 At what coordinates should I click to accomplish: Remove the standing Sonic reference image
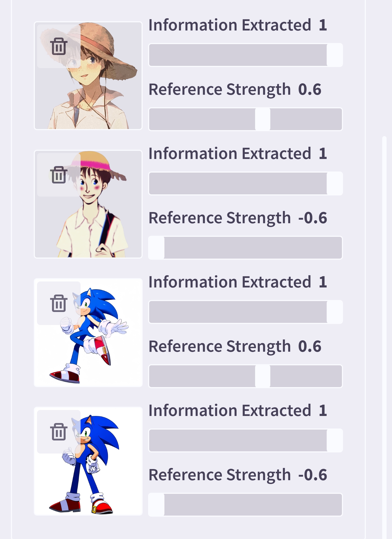tap(59, 432)
